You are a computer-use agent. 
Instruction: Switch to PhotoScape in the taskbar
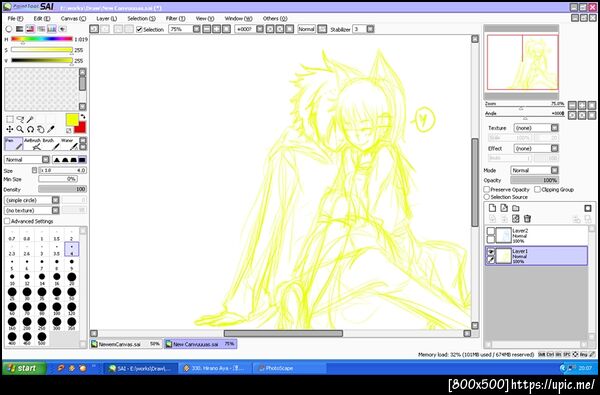pyautogui.click(x=290, y=368)
